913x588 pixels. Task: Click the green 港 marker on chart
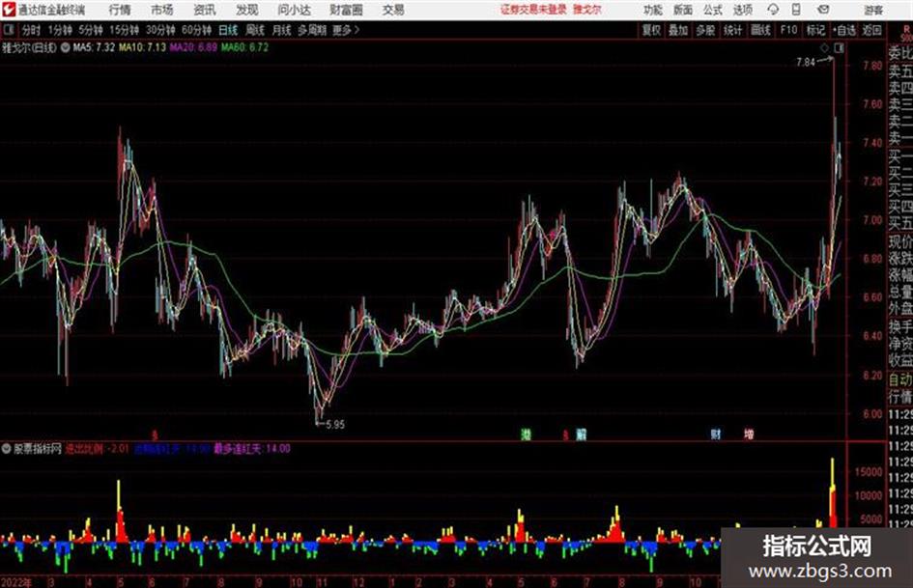click(x=526, y=434)
